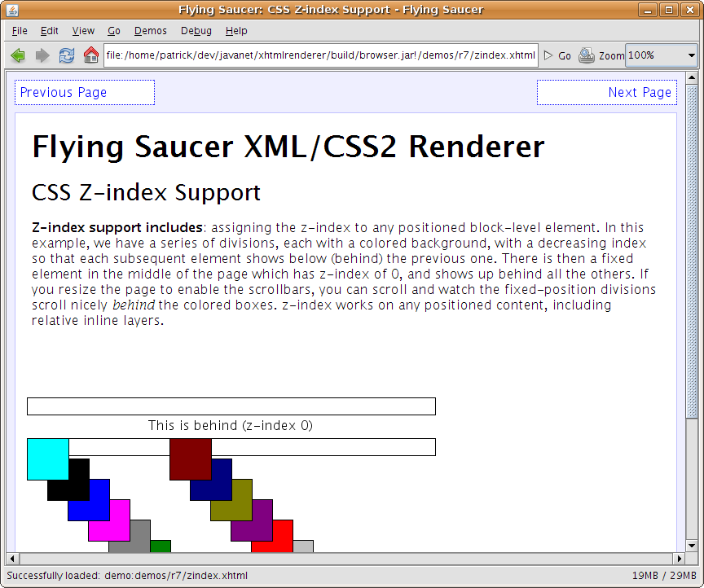
Task: Click the vertical scrollbar down arrow
Action: (x=692, y=546)
